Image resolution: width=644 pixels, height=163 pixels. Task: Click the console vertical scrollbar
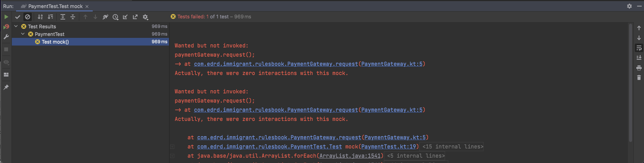point(631,82)
